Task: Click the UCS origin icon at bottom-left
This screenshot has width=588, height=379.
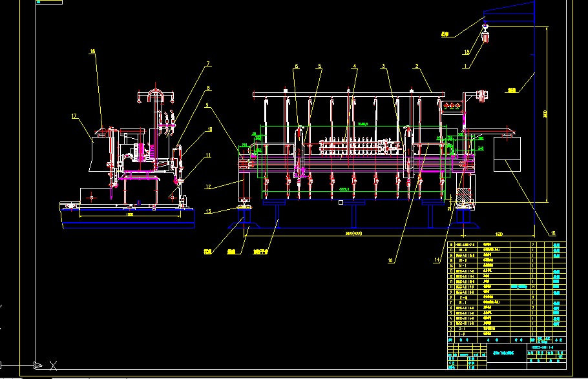Action: point(40,364)
